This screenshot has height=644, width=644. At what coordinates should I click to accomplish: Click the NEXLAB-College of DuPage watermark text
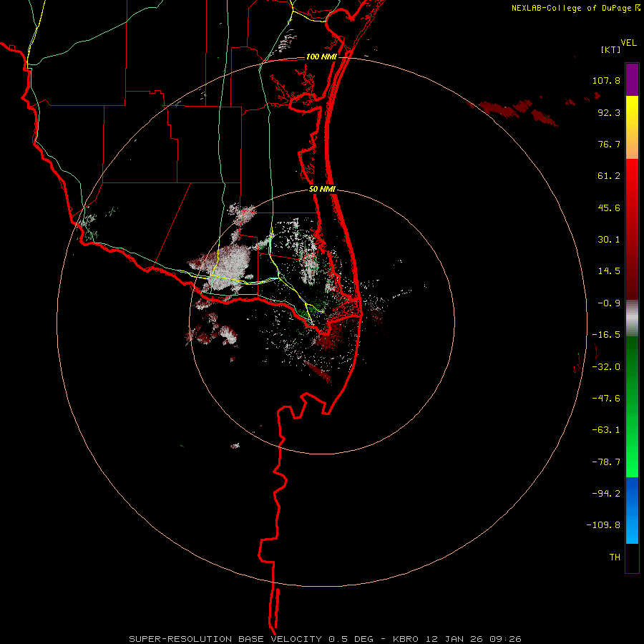[x=571, y=8]
